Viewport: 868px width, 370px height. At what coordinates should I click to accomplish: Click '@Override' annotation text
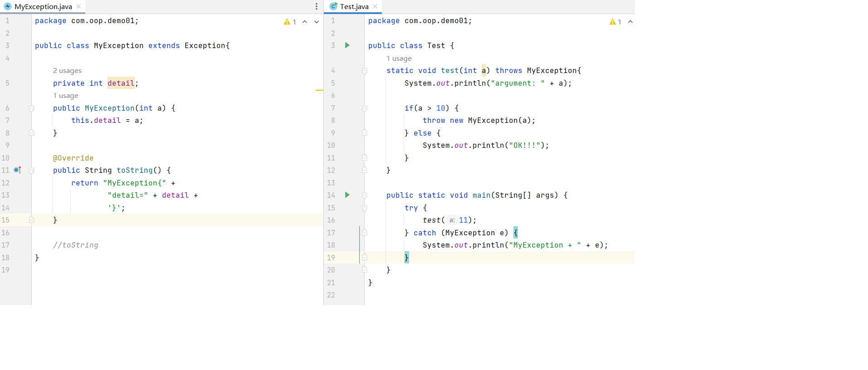pyautogui.click(x=73, y=158)
